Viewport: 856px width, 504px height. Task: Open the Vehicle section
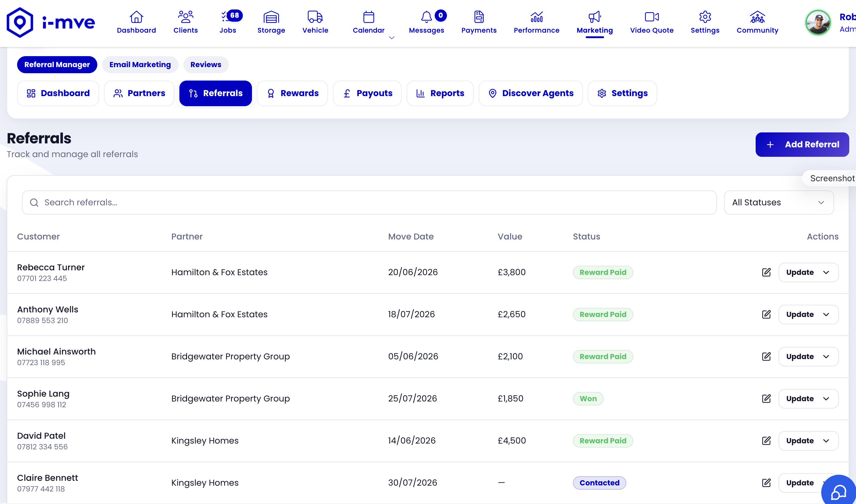click(x=315, y=22)
